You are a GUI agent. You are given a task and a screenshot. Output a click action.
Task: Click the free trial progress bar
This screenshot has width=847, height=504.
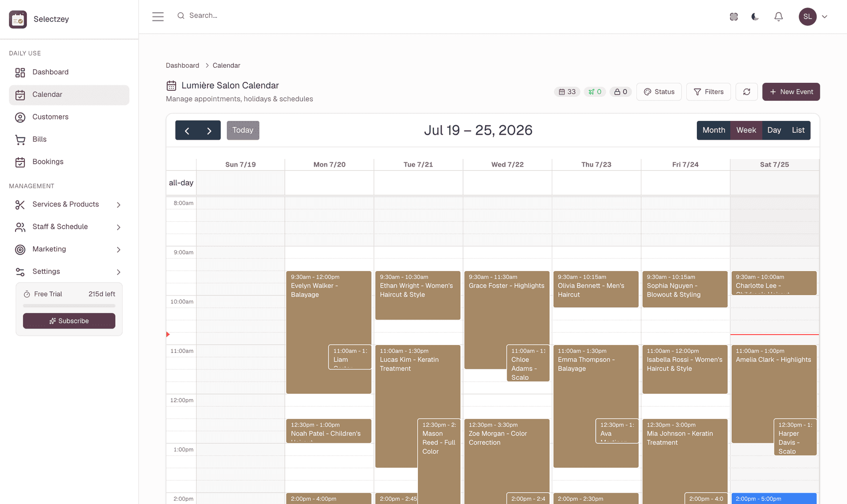pos(69,306)
